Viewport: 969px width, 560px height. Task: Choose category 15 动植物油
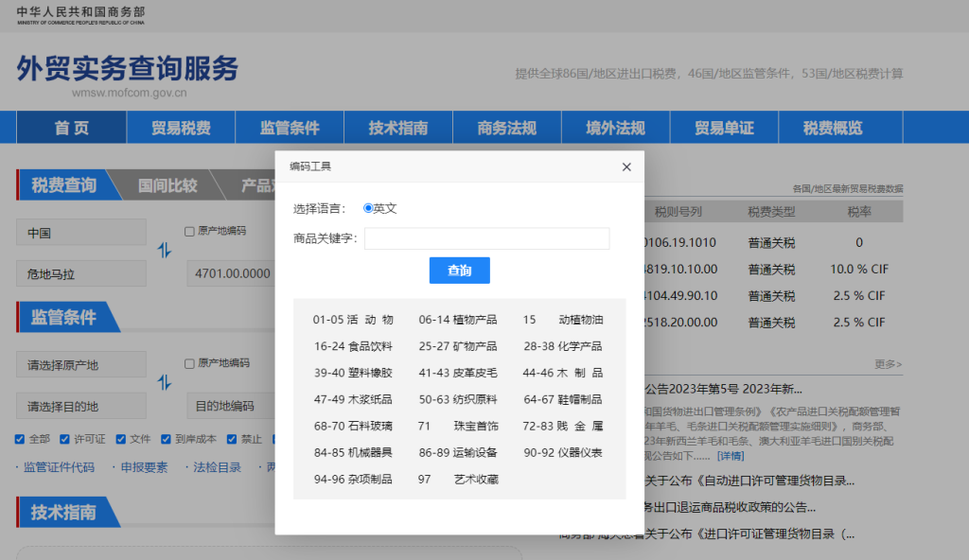click(562, 320)
